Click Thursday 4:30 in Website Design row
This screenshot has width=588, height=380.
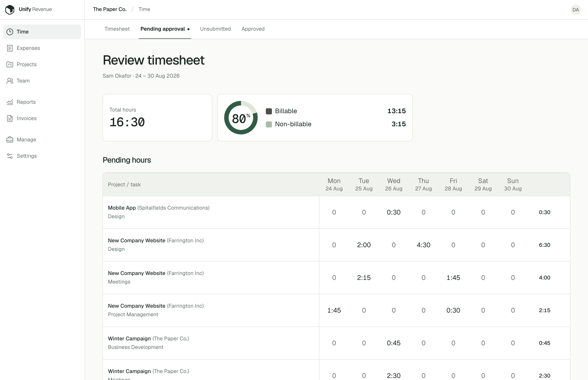click(x=423, y=245)
